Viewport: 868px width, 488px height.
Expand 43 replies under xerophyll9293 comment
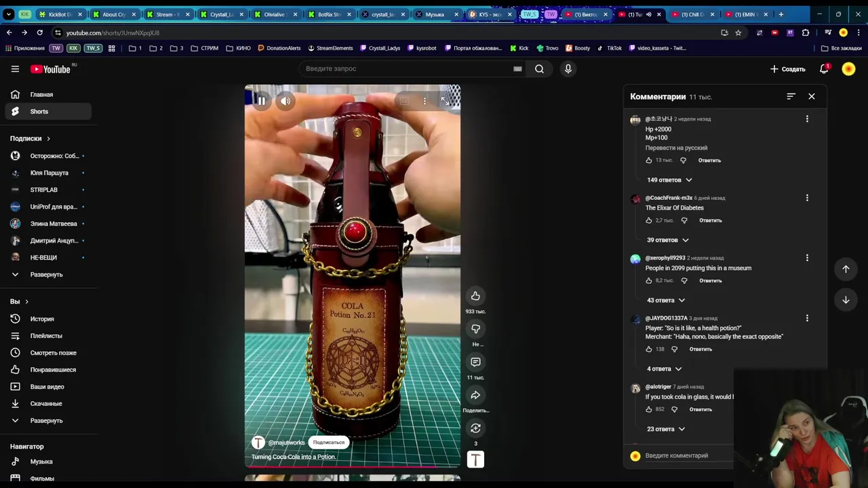(666, 300)
